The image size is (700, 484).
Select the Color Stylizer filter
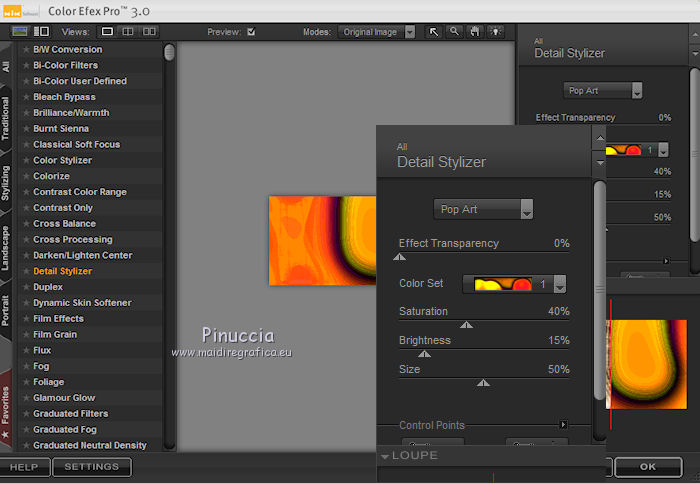point(62,160)
